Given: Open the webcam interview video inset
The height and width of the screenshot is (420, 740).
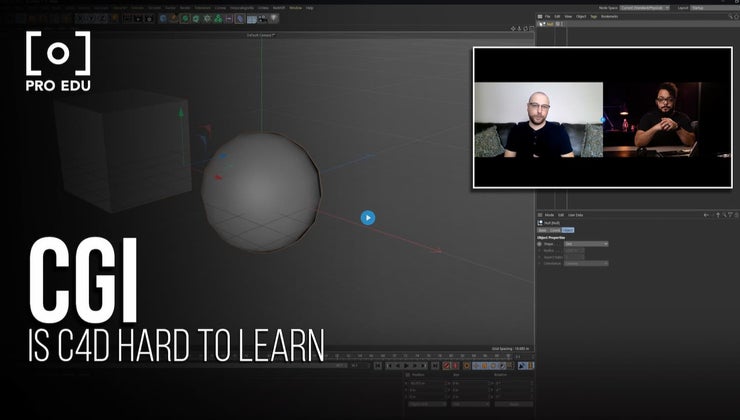Looking at the screenshot, I should pos(603,118).
